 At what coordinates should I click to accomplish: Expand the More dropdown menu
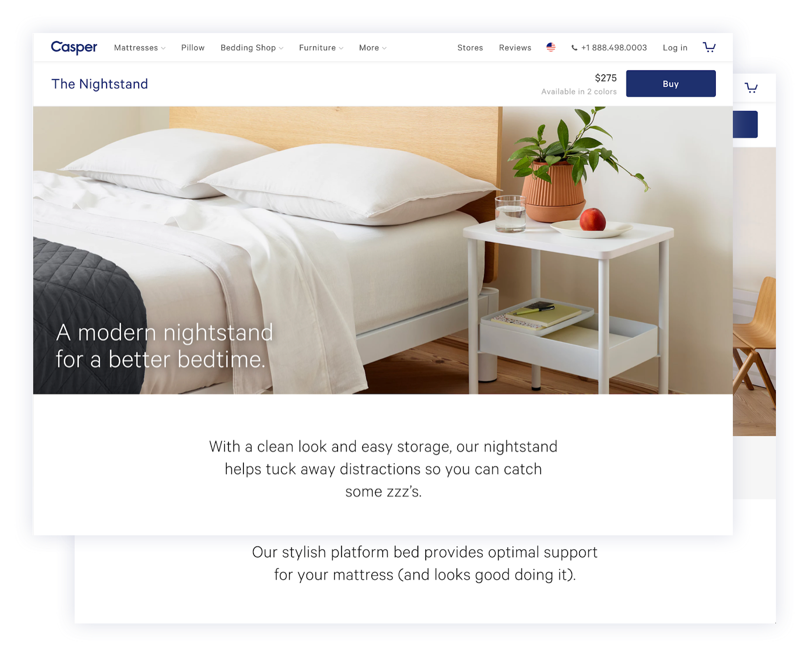click(373, 48)
